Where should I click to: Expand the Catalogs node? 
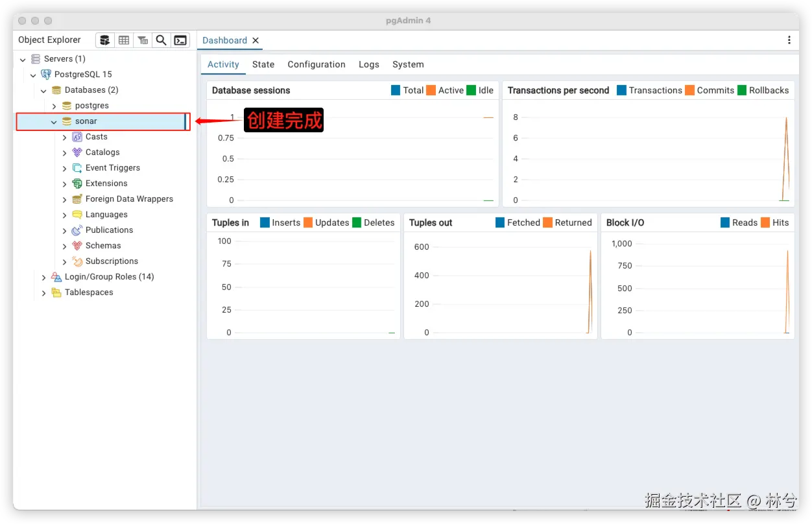coord(65,152)
